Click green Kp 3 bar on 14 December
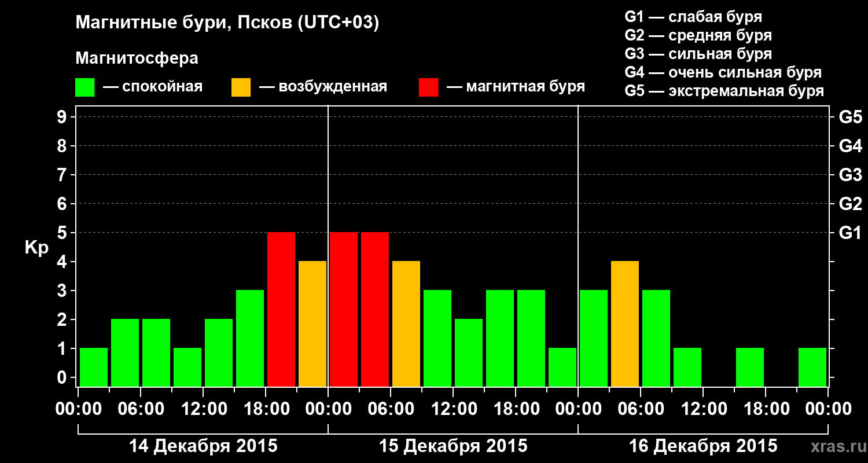868x463 pixels. tap(250, 338)
